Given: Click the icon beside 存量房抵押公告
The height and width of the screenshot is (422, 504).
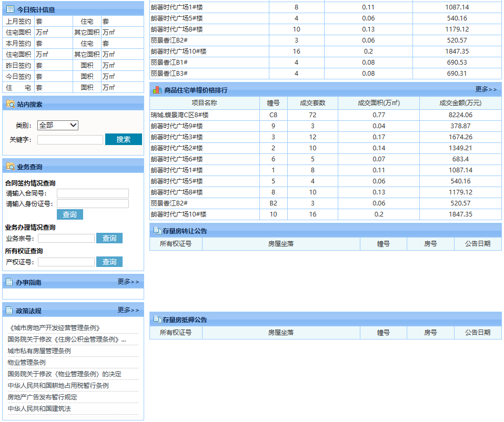Looking at the screenshot, I should 157,320.
